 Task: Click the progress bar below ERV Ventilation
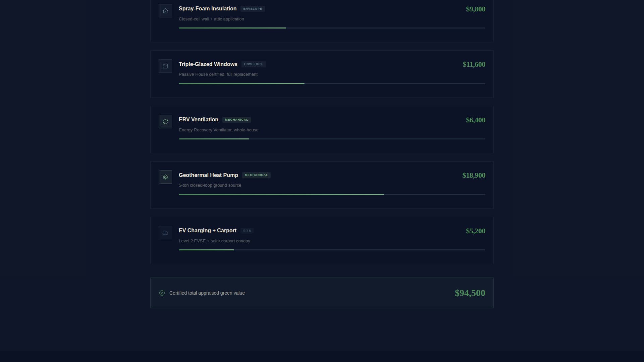(x=331, y=139)
